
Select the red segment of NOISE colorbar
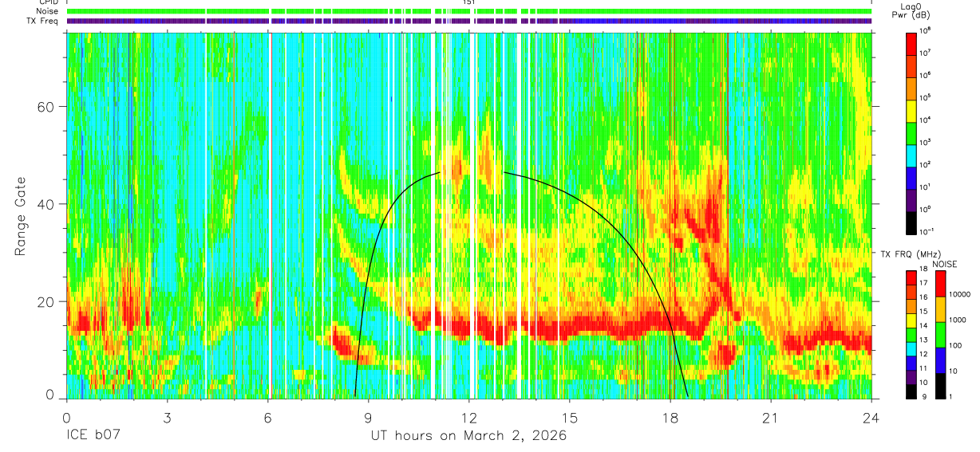pos(940,283)
